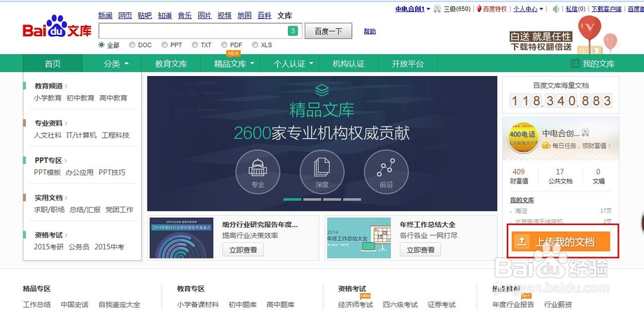
Task: Click 立即查看 under 细分行业研究报告
Action: (243, 249)
